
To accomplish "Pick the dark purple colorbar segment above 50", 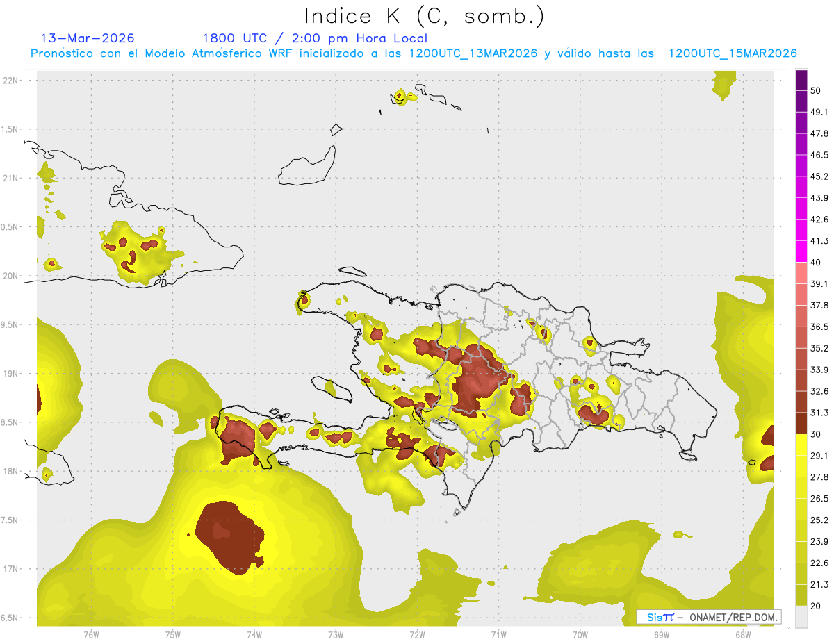I will 801,81.
